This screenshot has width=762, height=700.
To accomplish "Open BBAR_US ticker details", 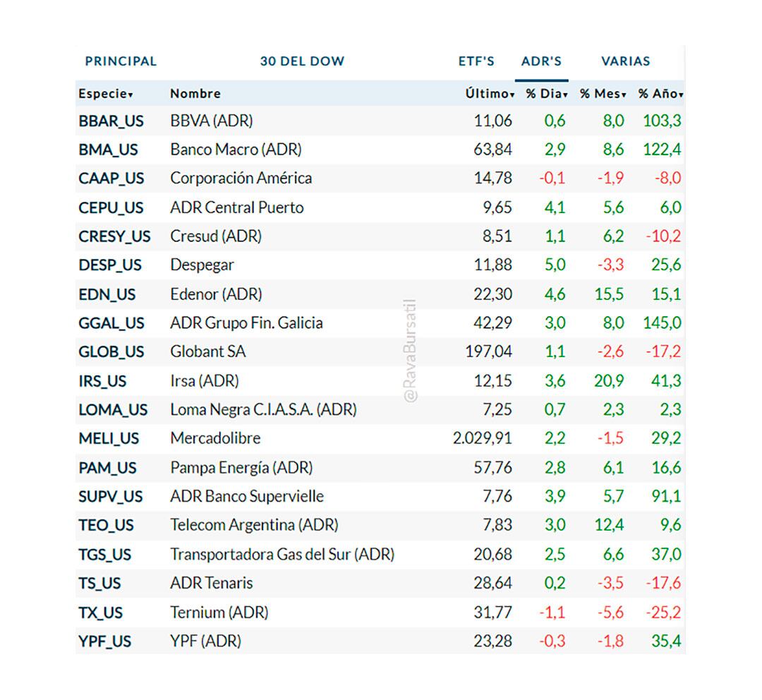I will click(x=111, y=121).
